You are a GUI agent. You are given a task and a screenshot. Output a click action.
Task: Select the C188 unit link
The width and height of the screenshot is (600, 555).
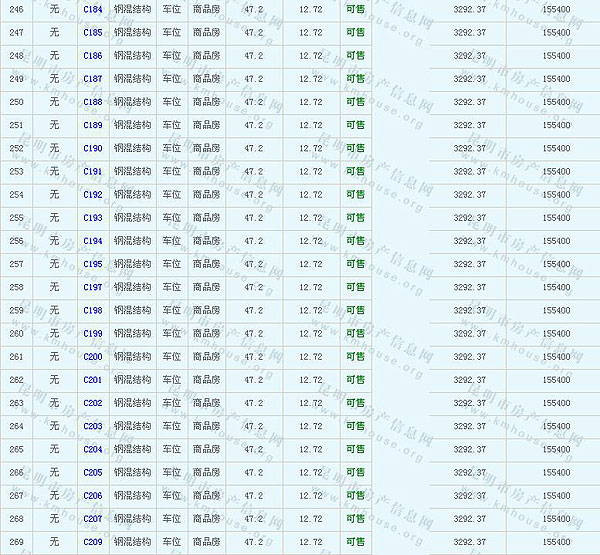pyautogui.click(x=92, y=102)
